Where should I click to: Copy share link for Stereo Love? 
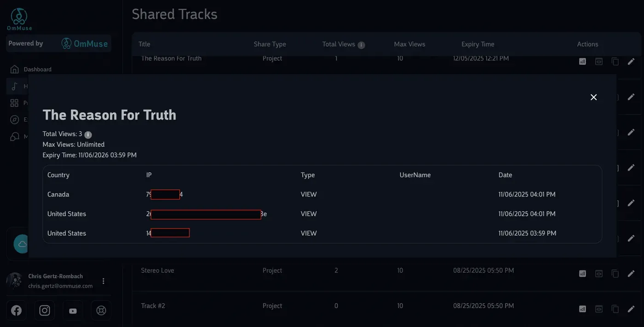pos(615,273)
